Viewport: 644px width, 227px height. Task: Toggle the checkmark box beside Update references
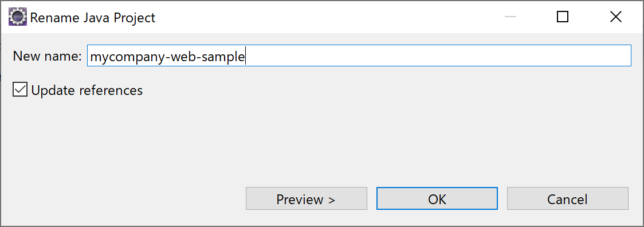point(19,90)
